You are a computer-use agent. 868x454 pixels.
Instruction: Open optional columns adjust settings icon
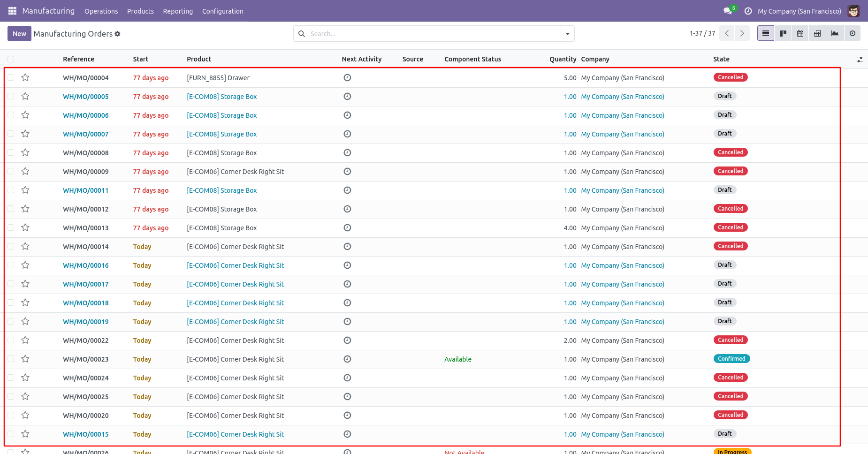(x=860, y=60)
